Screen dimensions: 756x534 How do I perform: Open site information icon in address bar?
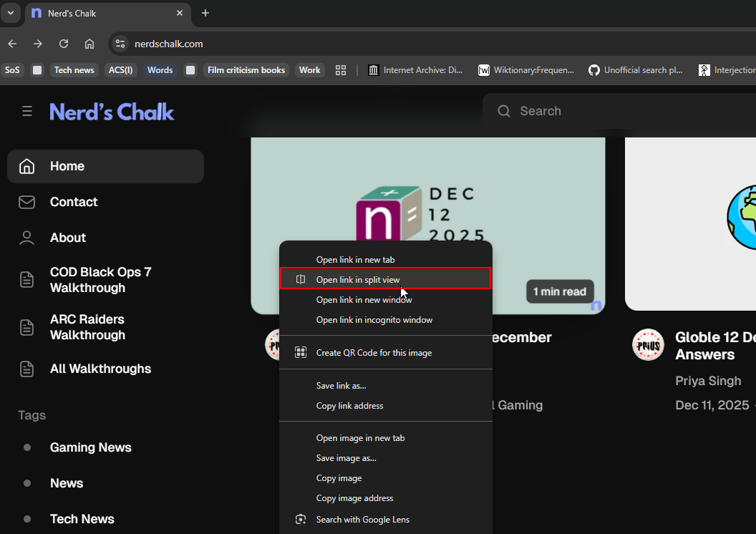click(120, 44)
